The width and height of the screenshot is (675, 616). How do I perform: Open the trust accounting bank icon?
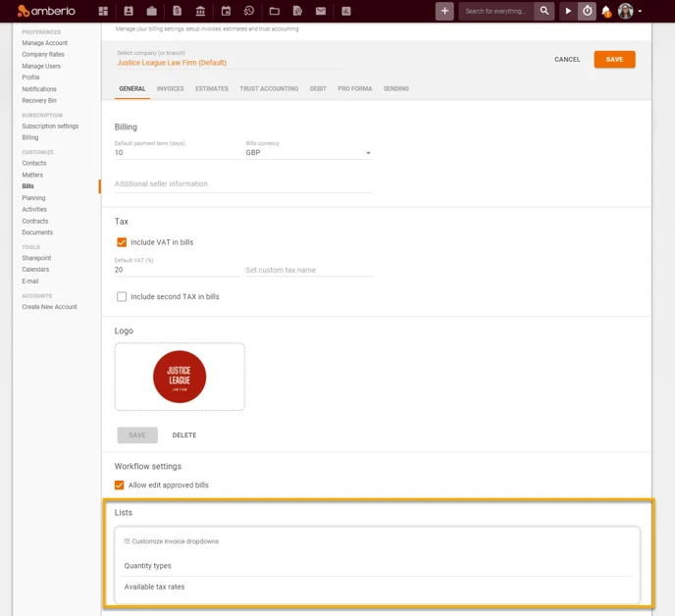tap(200, 11)
